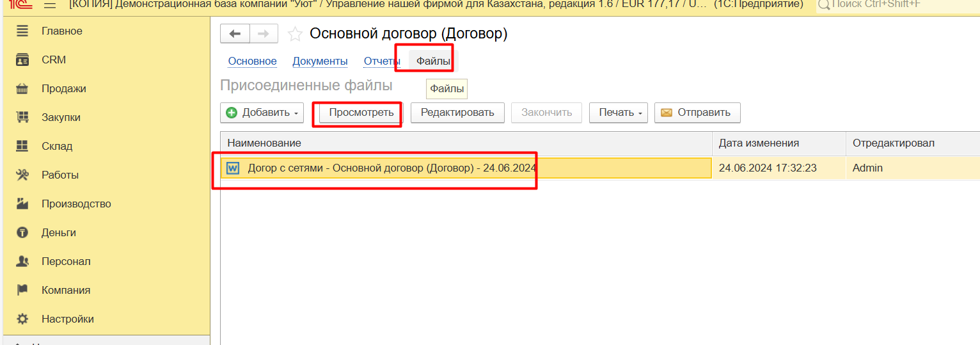Click the Компания flag icon
Image resolution: width=980 pixels, height=345 pixels.
coord(22,290)
